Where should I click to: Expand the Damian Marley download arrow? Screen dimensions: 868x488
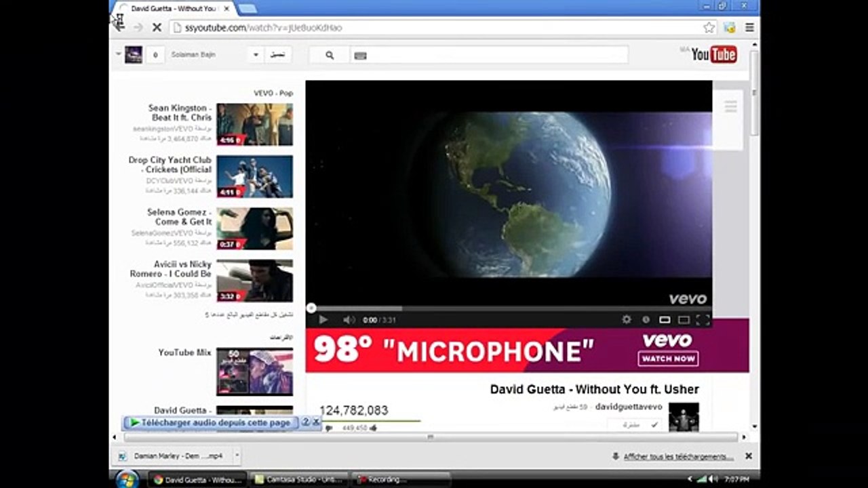(x=237, y=456)
